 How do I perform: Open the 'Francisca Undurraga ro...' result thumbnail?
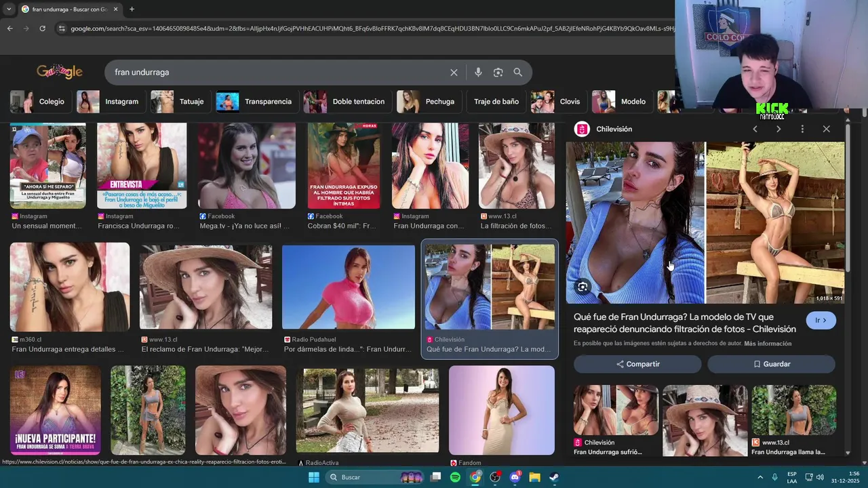coord(142,166)
